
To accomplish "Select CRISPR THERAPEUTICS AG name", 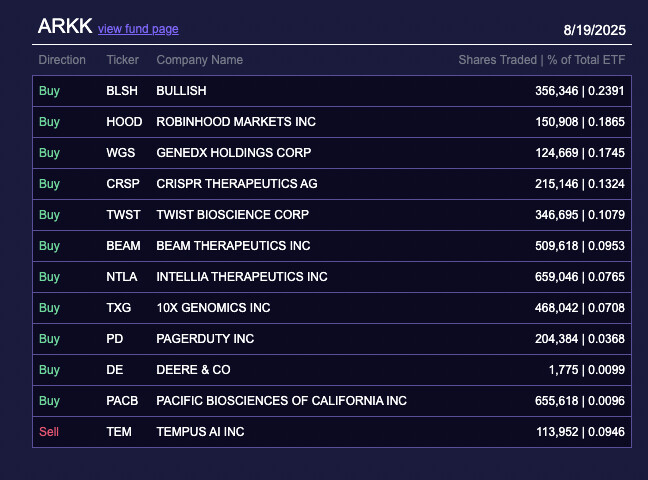I will tap(237, 184).
